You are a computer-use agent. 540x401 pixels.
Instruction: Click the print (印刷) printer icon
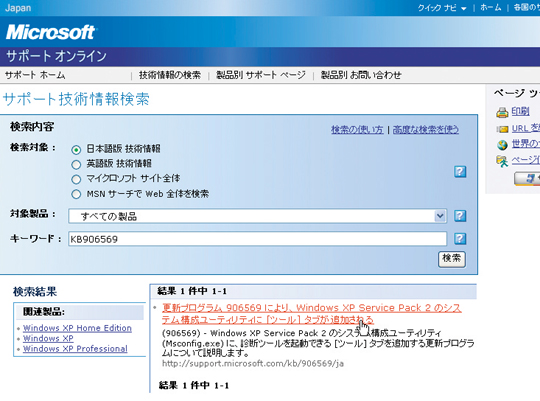502,112
